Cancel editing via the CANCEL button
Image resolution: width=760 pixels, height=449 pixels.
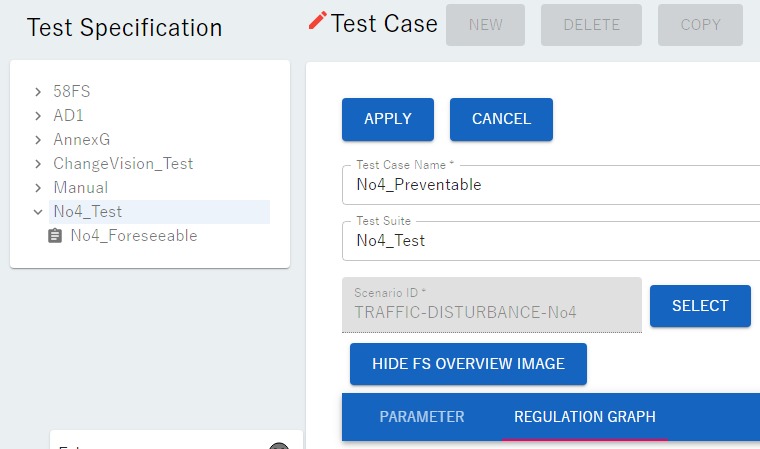pos(501,119)
